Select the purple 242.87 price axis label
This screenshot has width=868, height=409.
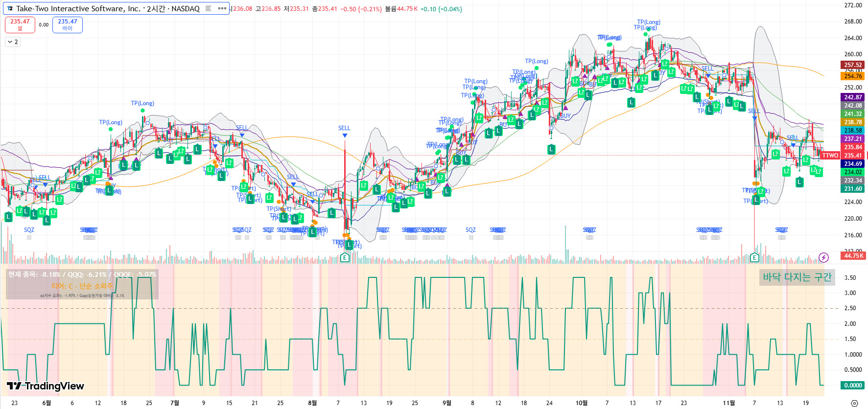click(x=853, y=97)
